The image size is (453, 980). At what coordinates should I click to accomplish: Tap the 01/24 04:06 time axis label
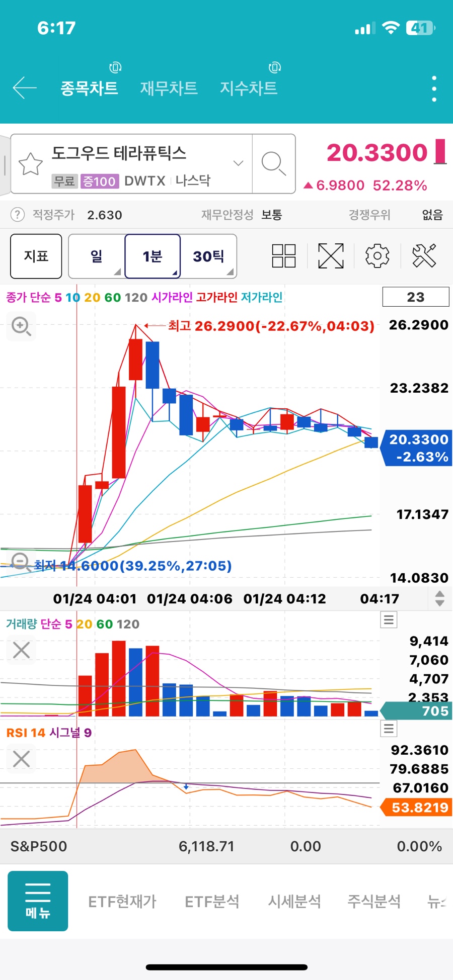pos(190,598)
